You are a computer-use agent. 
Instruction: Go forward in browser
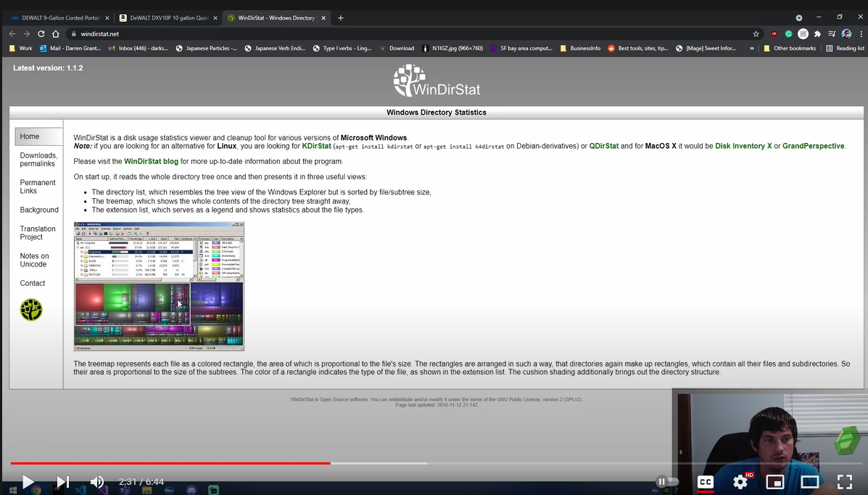point(27,34)
